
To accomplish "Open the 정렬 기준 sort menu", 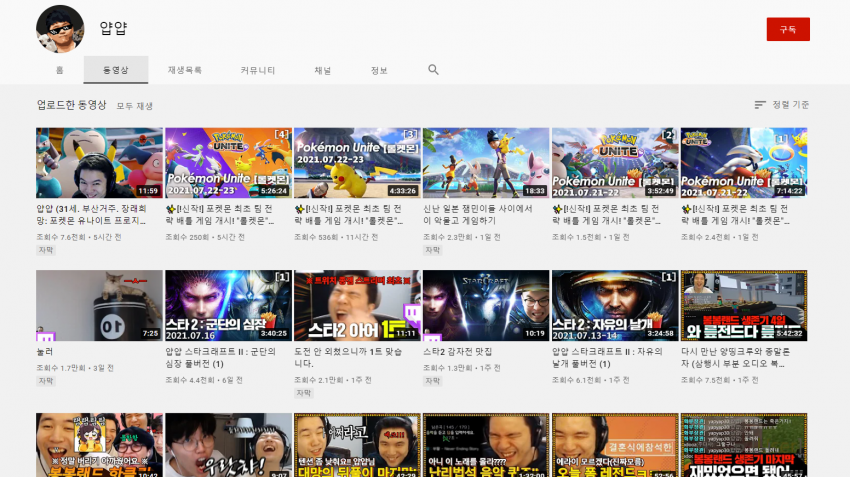I will (x=782, y=105).
